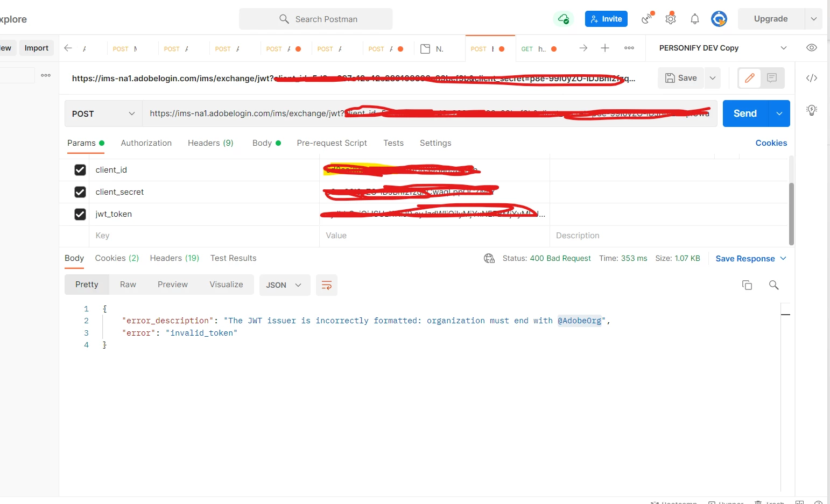Open the tab bar more-options menu

(629, 48)
